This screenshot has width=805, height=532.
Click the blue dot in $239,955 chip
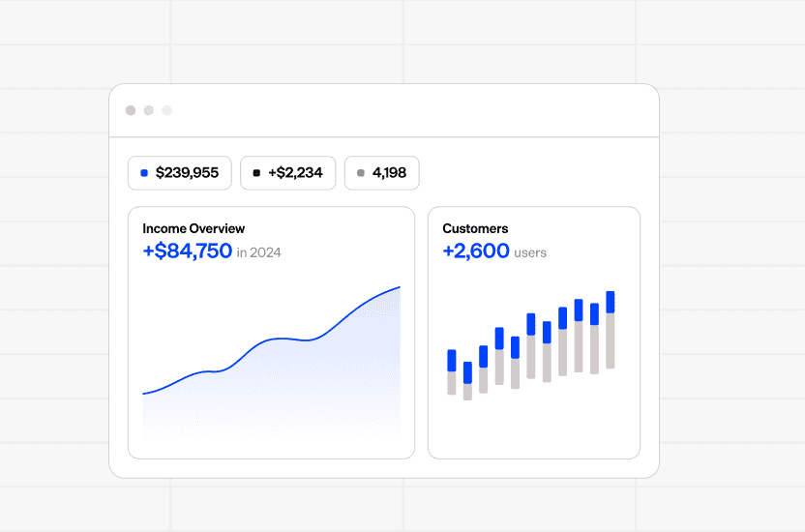[144, 173]
